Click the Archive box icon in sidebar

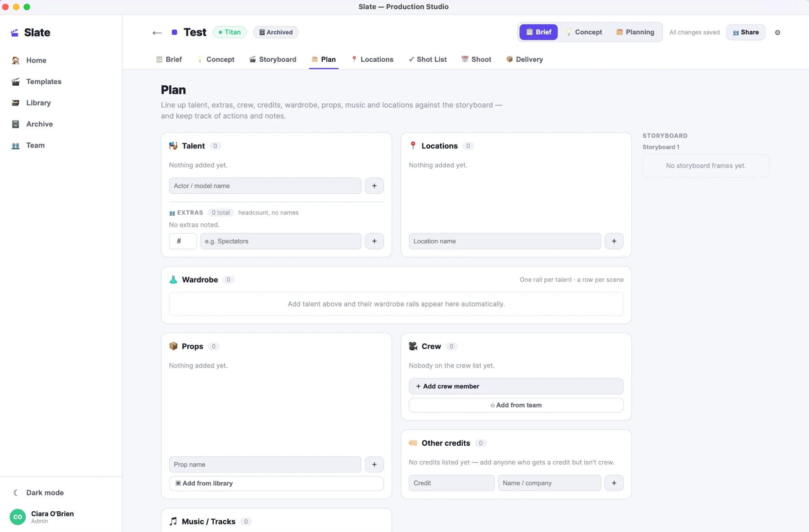click(x=16, y=124)
